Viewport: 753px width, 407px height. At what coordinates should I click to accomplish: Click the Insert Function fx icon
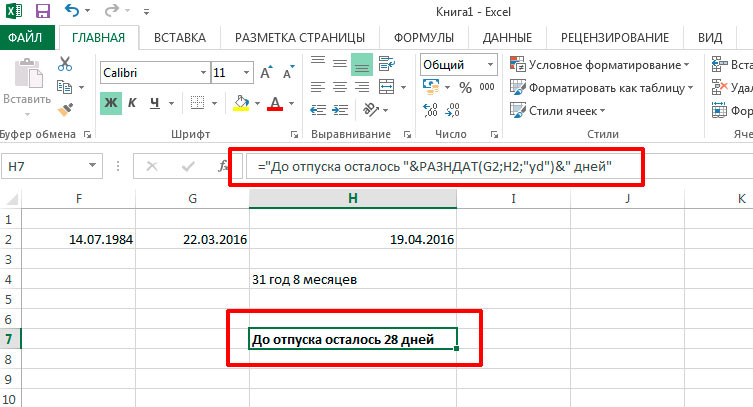pyautogui.click(x=222, y=167)
